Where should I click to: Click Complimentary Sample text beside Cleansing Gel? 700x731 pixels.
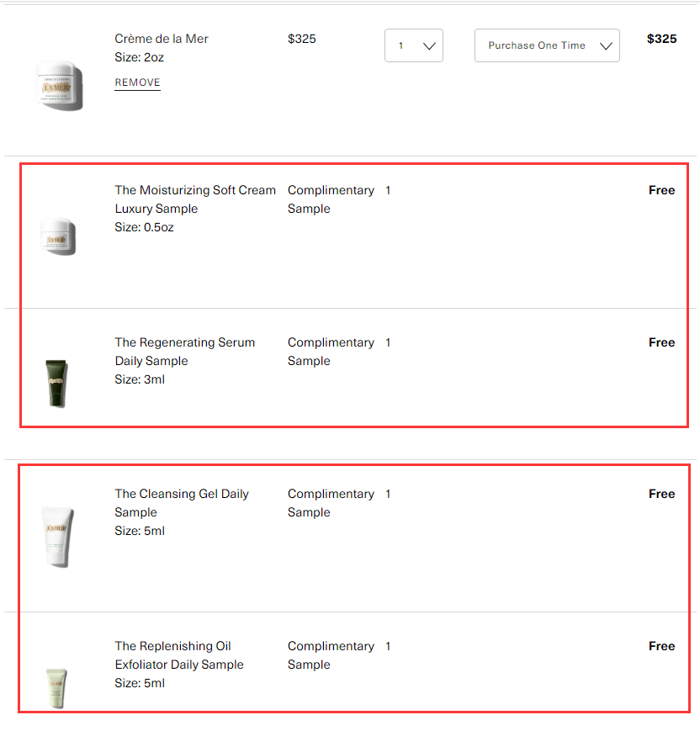pyautogui.click(x=331, y=503)
